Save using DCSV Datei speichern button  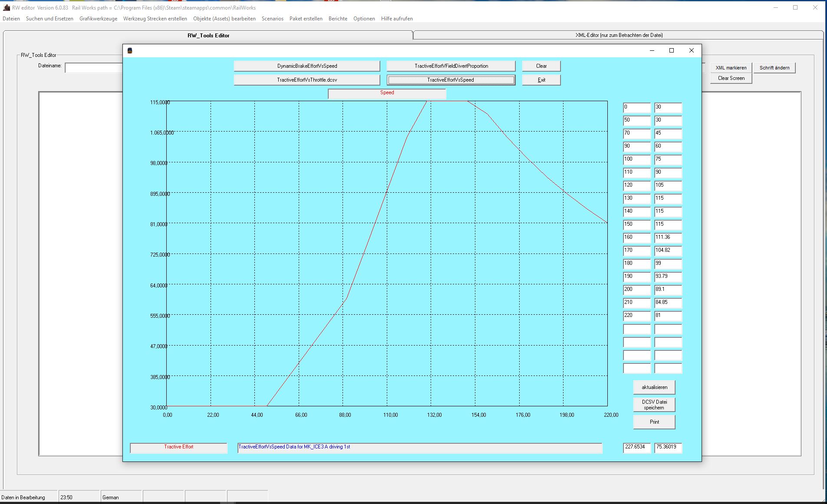654,405
